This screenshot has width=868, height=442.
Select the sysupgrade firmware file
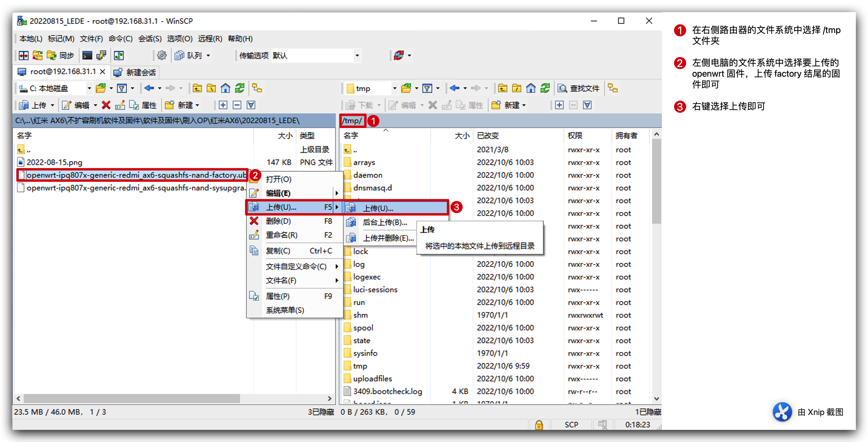click(x=132, y=188)
